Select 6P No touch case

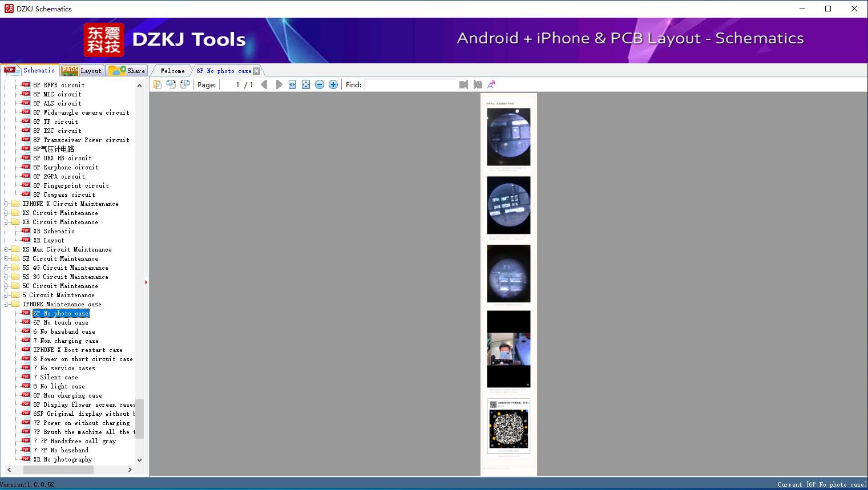(60, 322)
